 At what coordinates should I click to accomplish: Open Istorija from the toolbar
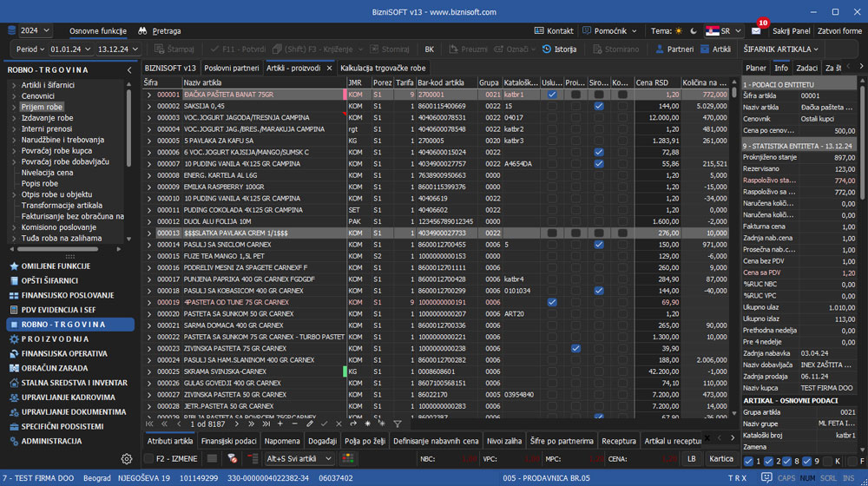[559, 49]
